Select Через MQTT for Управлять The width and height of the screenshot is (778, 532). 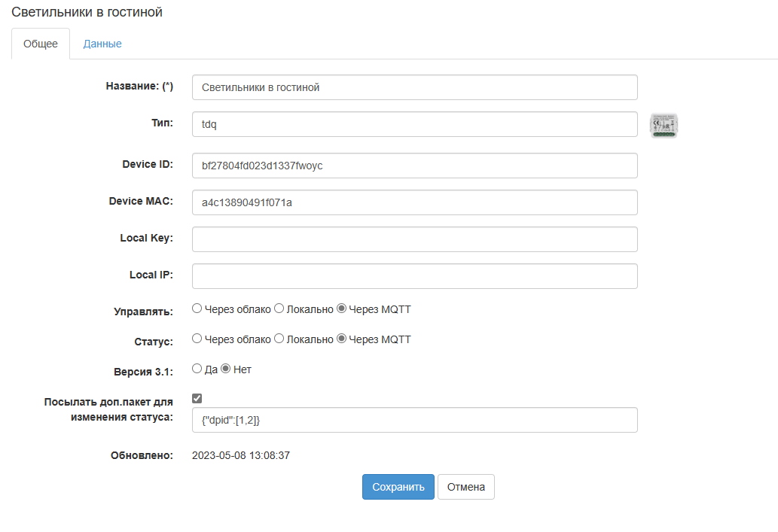(x=341, y=309)
